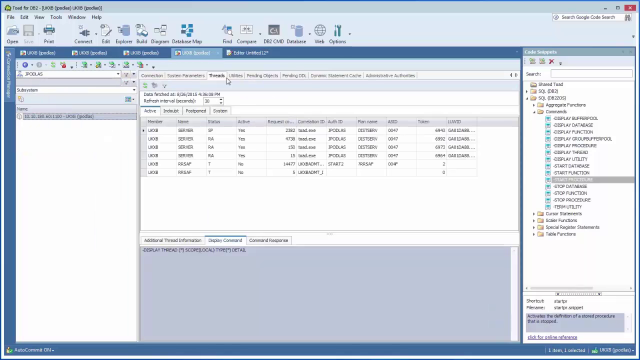Select the Postponed threads tab
Screen dimensions: 640x360
click(196, 111)
